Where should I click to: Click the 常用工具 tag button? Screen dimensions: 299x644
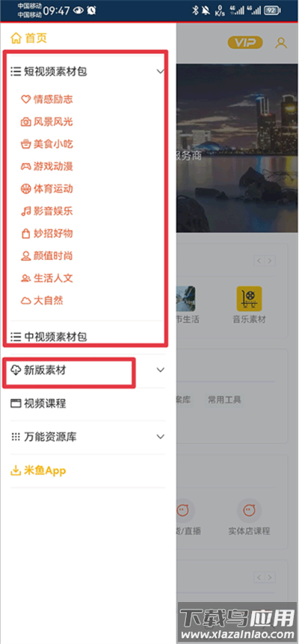click(x=224, y=400)
